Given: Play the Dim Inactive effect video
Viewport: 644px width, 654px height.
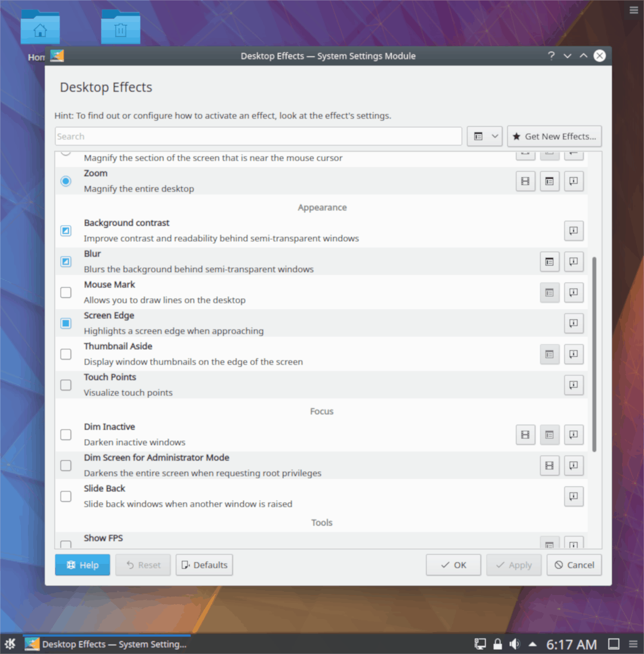Looking at the screenshot, I should click(x=525, y=435).
